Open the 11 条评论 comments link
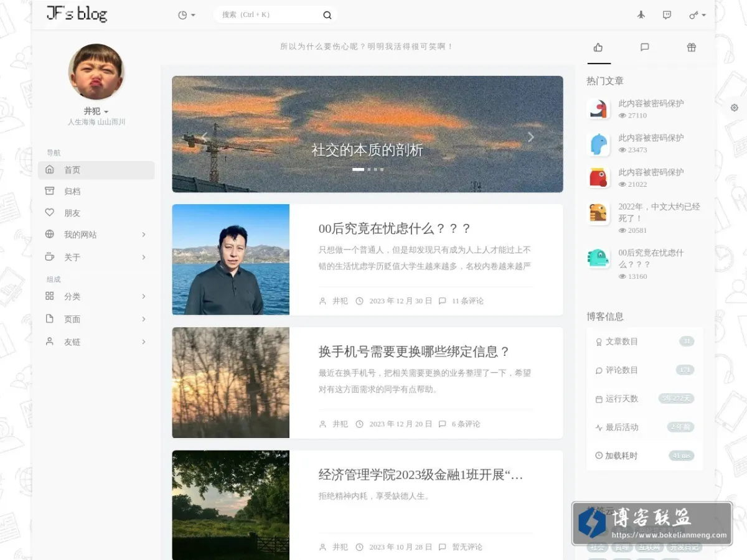This screenshot has height=560, width=747. pyautogui.click(x=467, y=301)
